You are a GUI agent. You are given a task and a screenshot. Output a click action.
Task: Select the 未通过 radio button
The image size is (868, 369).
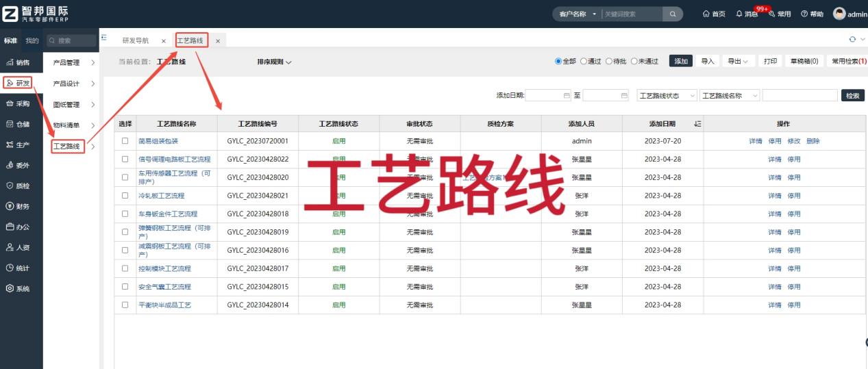point(634,61)
